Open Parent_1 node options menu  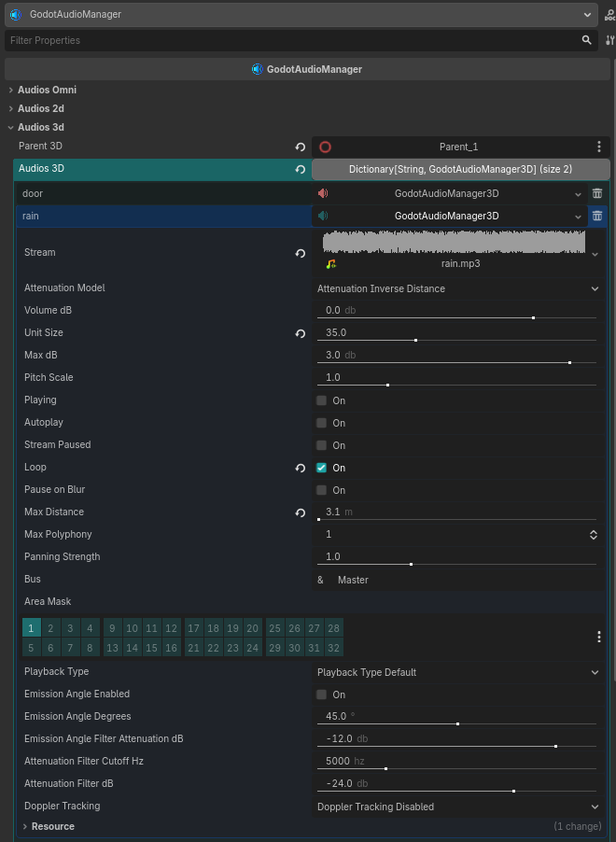[599, 147]
